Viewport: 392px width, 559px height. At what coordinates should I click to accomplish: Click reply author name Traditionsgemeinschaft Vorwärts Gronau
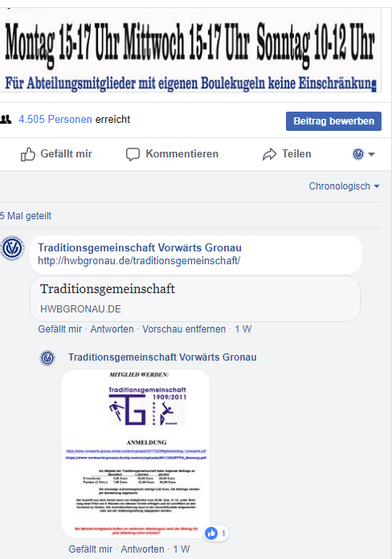[x=162, y=357]
